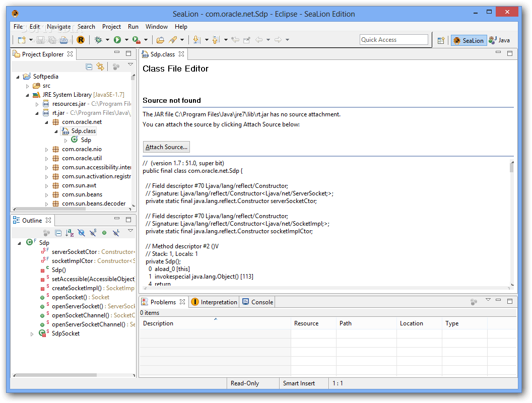Open the External Tools dropdown arrow
The image size is (532, 403).
146,40
